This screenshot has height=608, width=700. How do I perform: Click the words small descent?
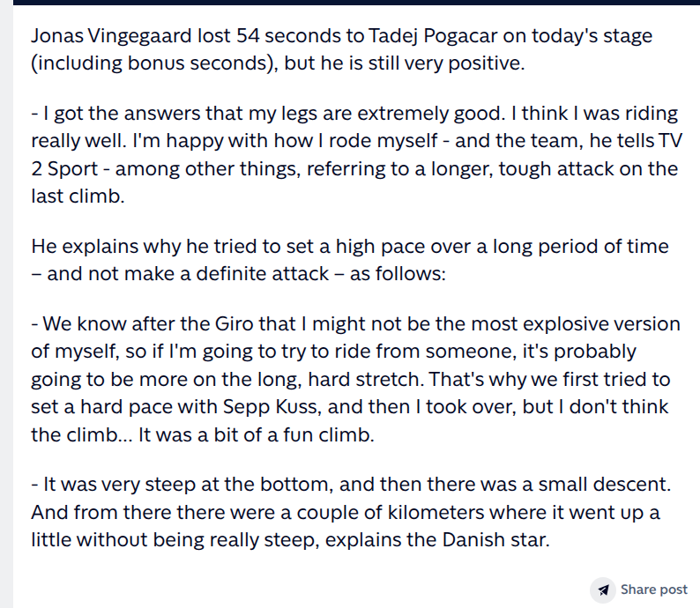point(604,485)
